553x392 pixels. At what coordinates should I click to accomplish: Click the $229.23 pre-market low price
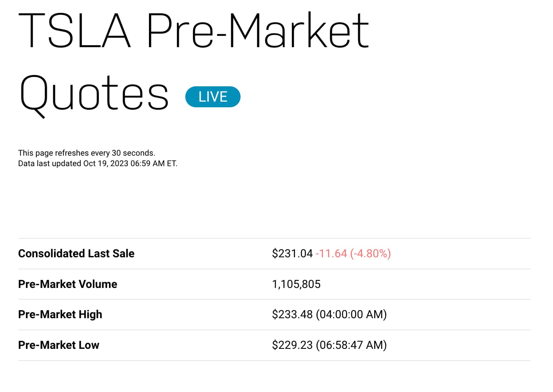[x=292, y=345]
